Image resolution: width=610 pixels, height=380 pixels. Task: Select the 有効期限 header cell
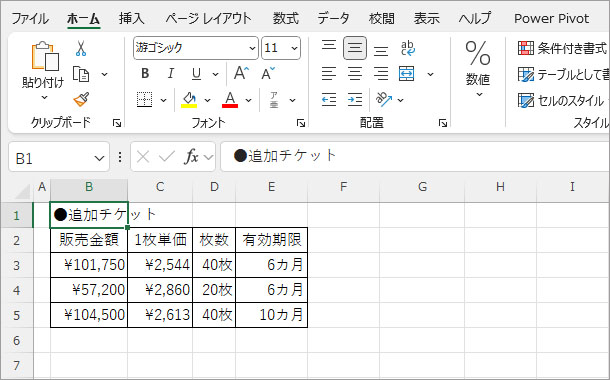click(272, 240)
